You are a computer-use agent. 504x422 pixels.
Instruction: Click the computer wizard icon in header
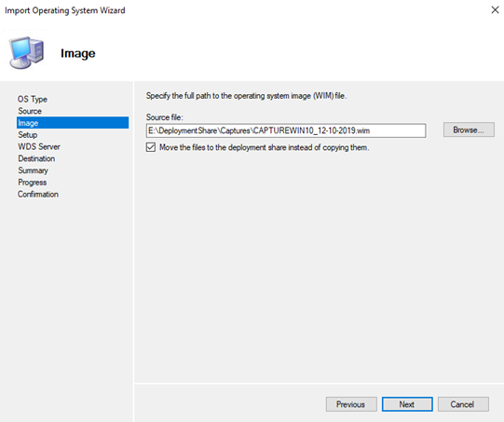click(x=27, y=53)
